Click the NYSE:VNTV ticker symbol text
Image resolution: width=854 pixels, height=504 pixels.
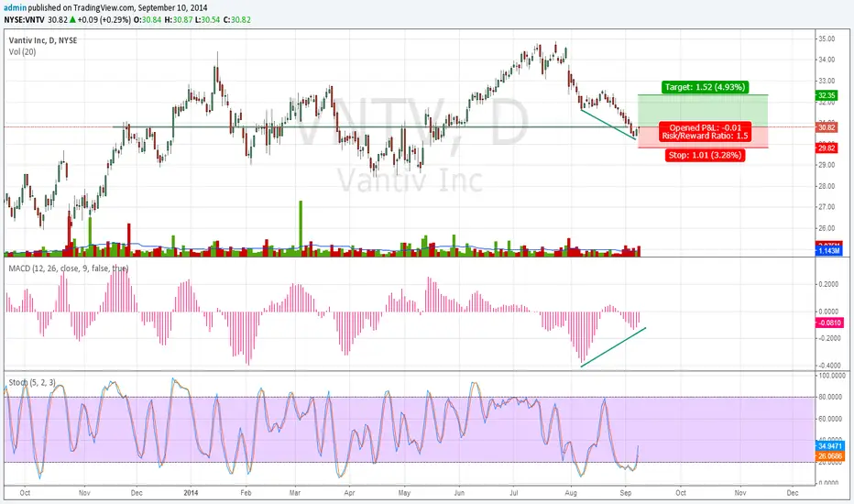point(25,19)
